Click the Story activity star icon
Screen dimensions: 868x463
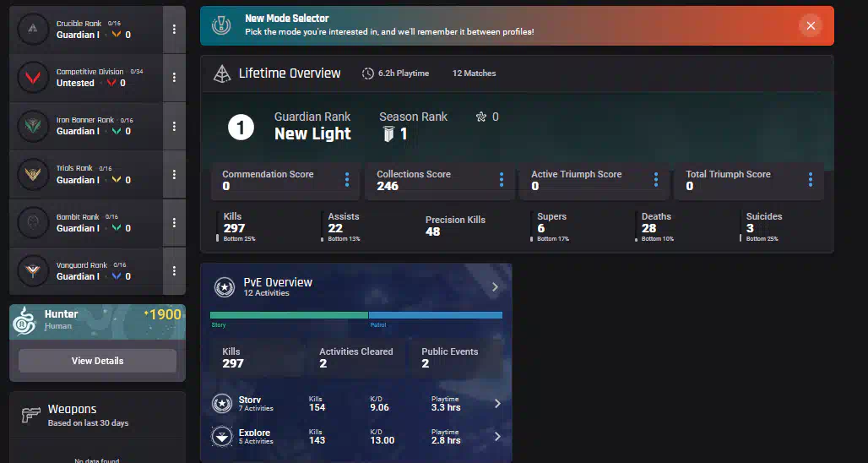222,403
